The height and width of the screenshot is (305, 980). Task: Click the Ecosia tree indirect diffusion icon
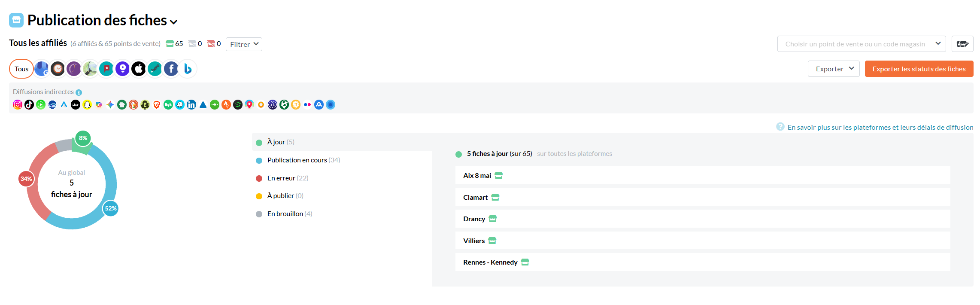[x=145, y=104]
